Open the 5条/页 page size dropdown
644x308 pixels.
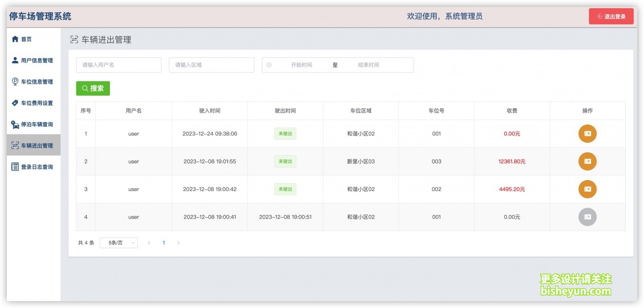(119, 243)
